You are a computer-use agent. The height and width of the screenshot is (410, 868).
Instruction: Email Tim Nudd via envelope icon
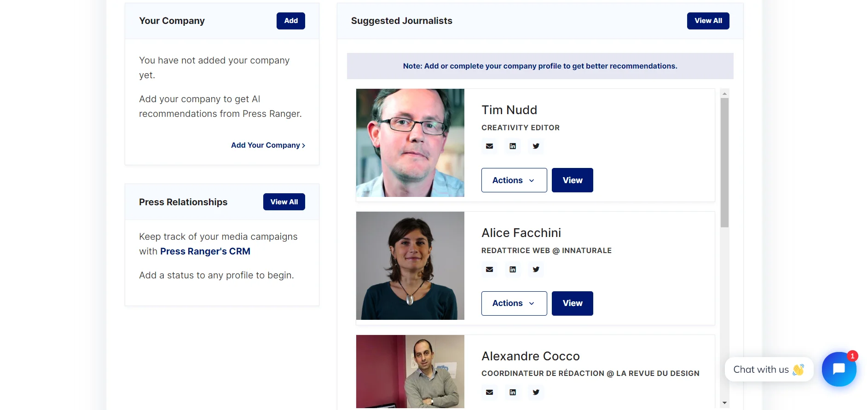tap(490, 146)
